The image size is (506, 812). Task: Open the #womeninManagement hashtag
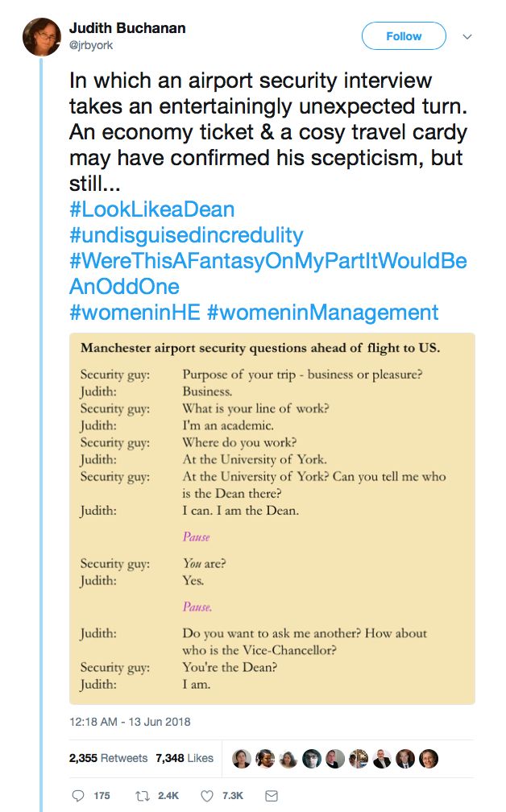tap(322, 313)
